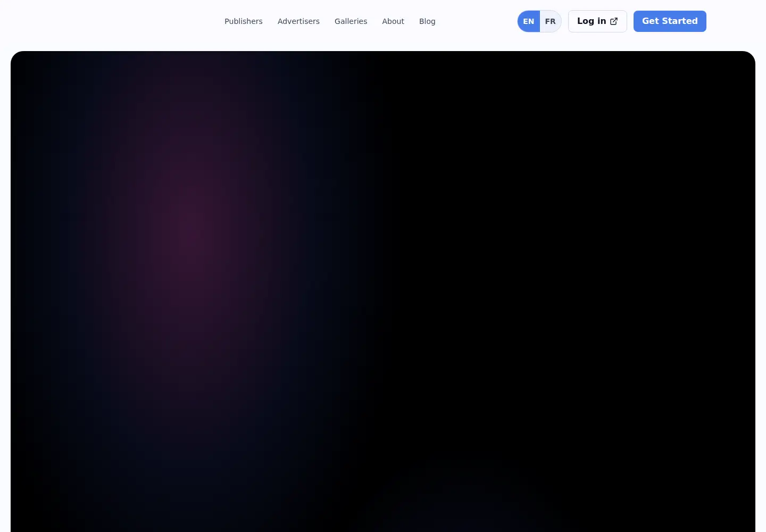Open the Publishers navigation link
The image size is (766, 532).
pyautogui.click(x=243, y=21)
